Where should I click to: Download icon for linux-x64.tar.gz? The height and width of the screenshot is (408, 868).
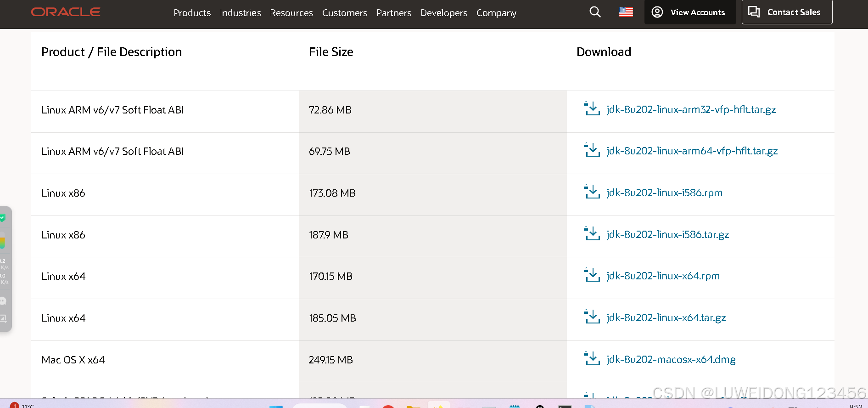coord(592,317)
